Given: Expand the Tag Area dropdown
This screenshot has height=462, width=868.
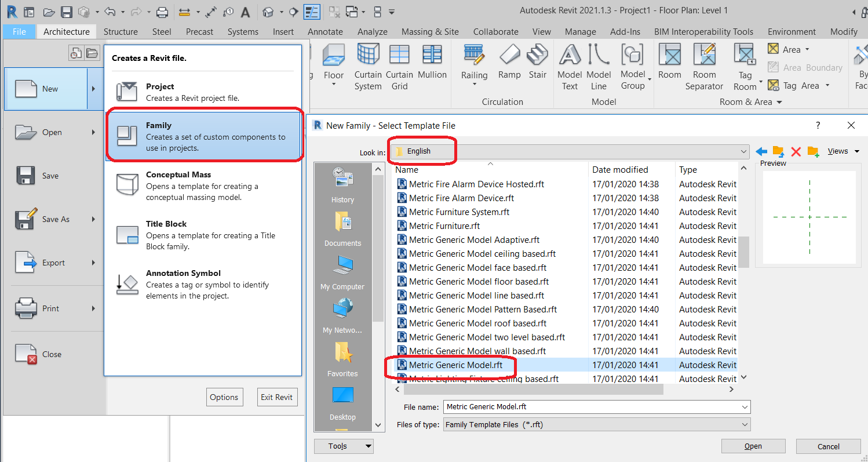Looking at the screenshot, I should (x=827, y=86).
